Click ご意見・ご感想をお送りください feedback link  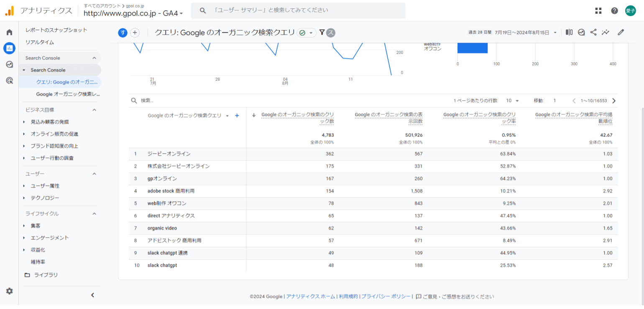tap(455, 296)
